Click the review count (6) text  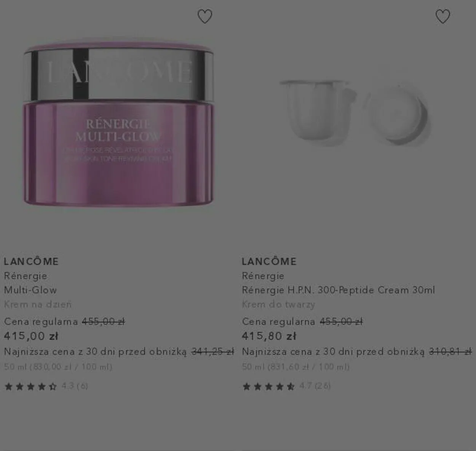point(82,386)
